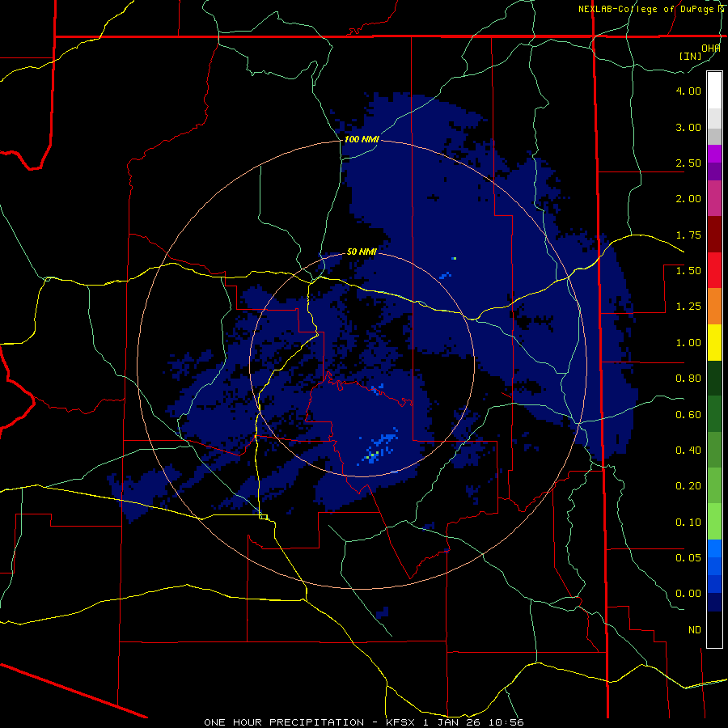Click the [IN] units label
The image size is (728, 728).
point(690,56)
